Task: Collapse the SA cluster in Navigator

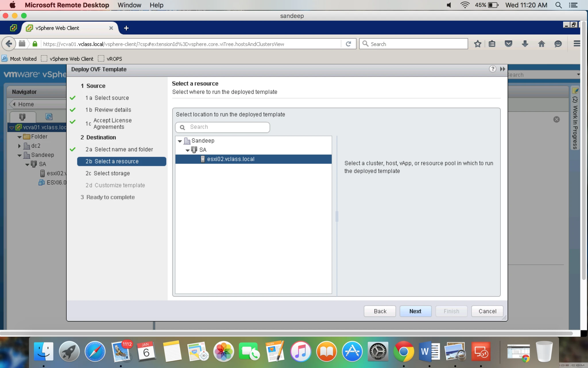Action: (27, 165)
